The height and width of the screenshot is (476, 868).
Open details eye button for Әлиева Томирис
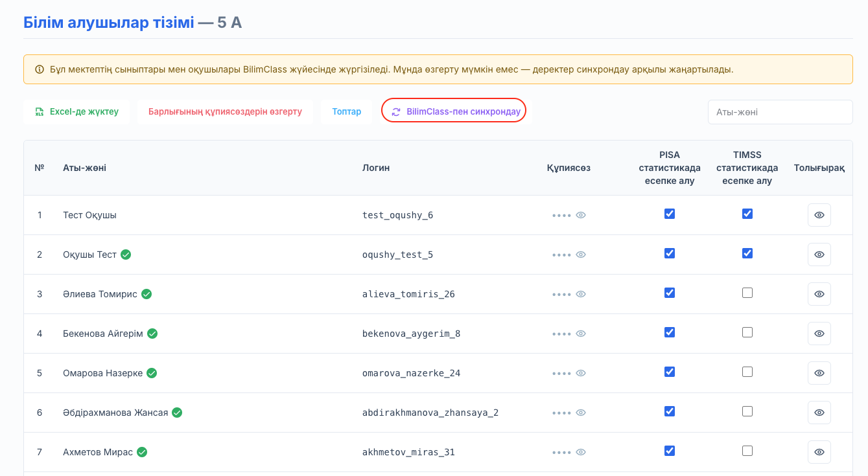pyautogui.click(x=819, y=294)
